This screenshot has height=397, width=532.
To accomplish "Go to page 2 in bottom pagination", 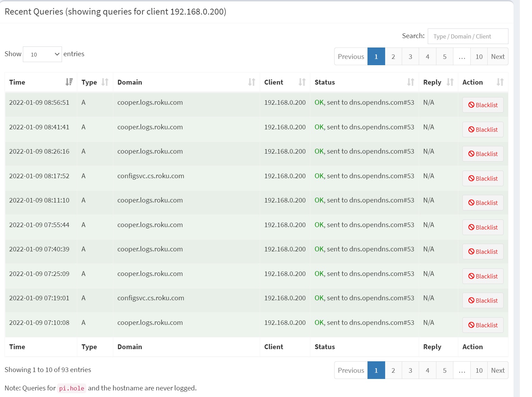I will point(393,370).
